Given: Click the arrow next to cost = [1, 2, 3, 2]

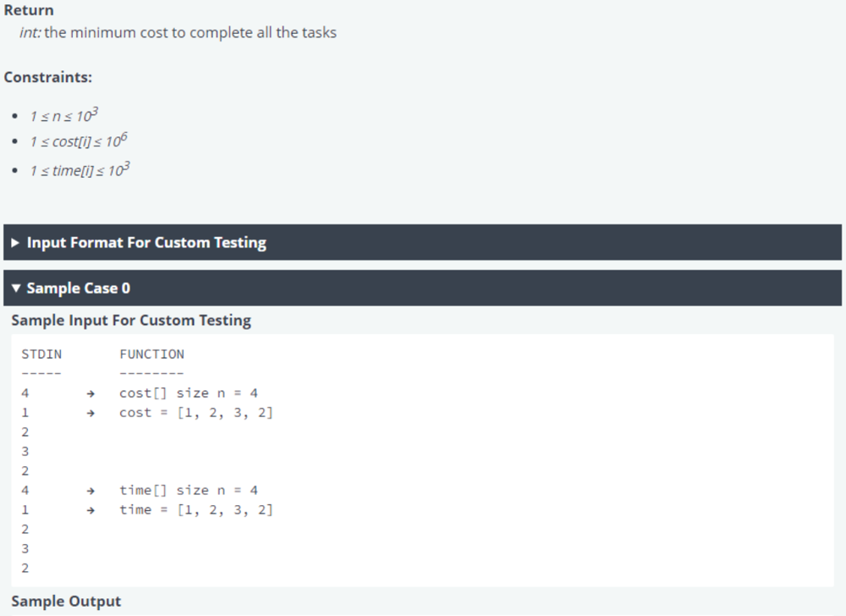Looking at the screenshot, I should click(91, 413).
